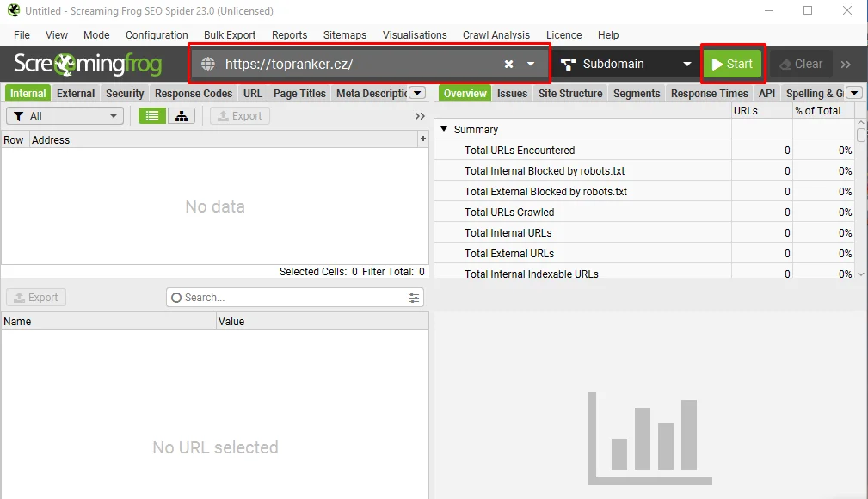
Task: Open the Reports menu
Action: tap(290, 35)
